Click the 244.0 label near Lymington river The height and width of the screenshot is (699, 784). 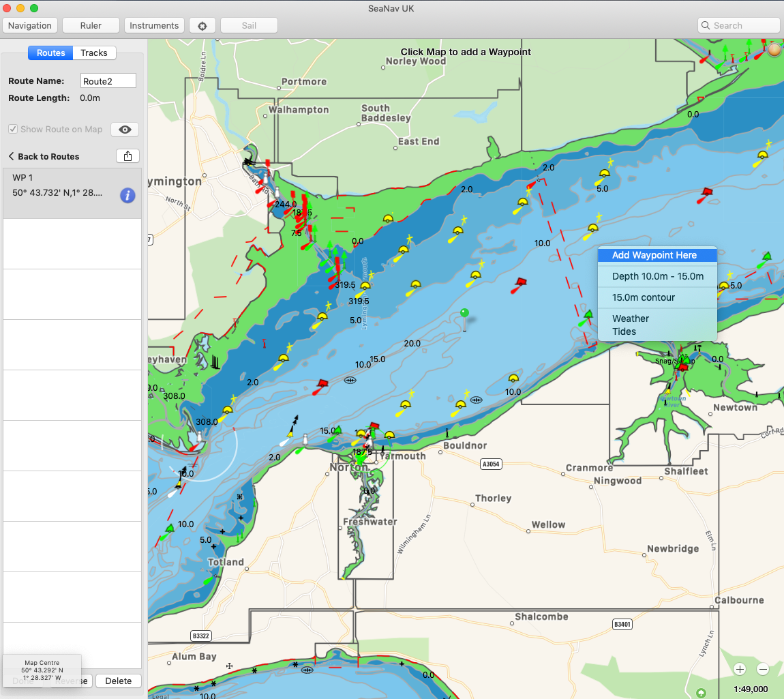click(286, 205)
